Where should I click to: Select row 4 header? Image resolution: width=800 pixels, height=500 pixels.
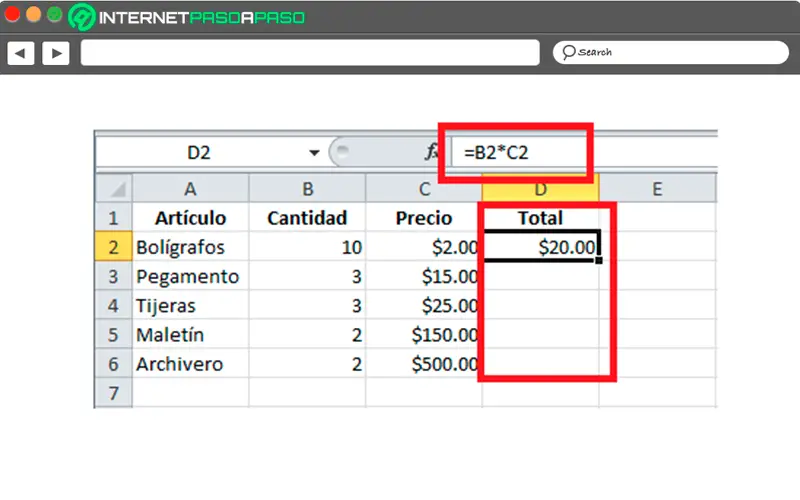click(113, 306)
